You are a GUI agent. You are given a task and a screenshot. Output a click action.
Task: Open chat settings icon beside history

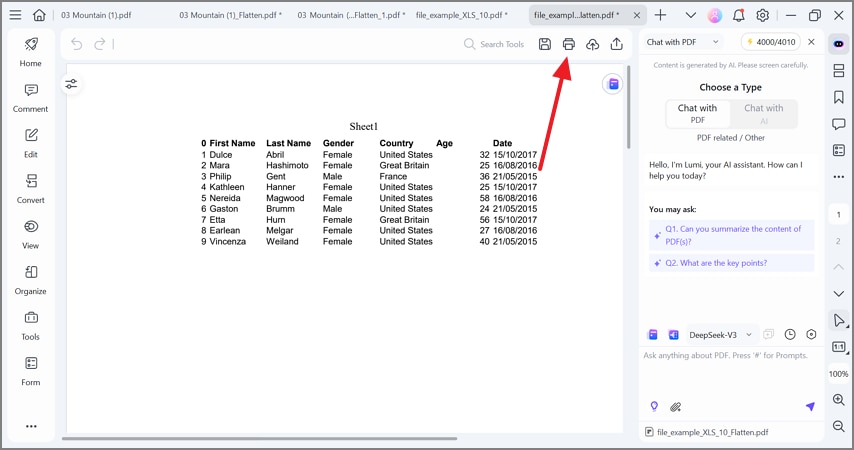(811, 335)
